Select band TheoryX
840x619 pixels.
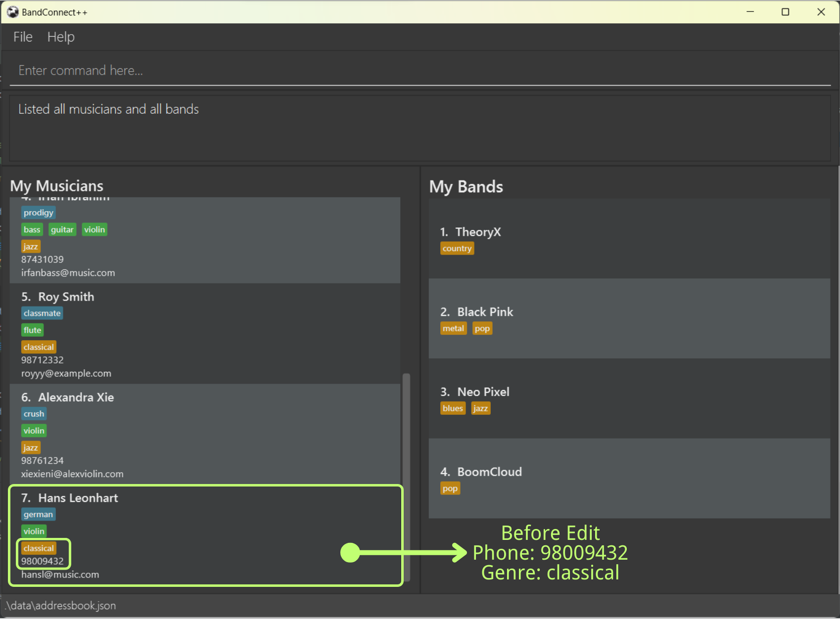click(629, 239)
